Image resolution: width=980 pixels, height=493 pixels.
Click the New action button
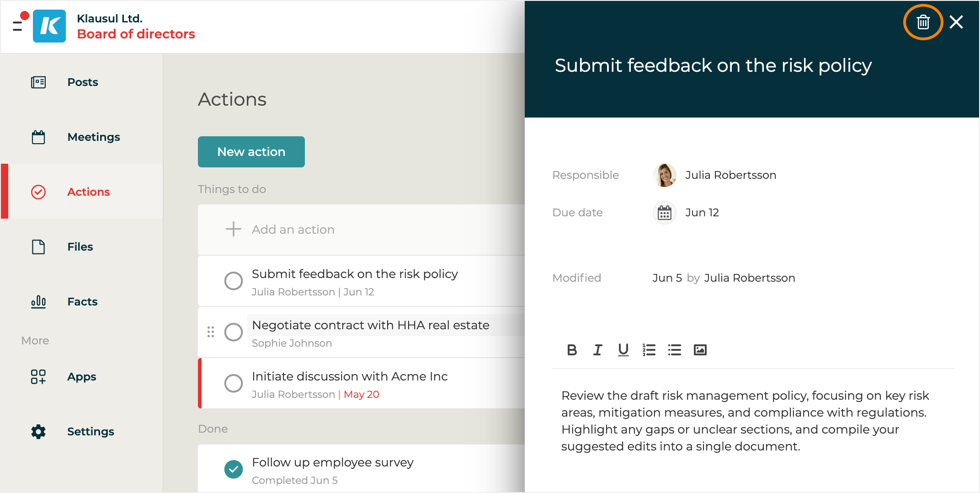(251, 152)
